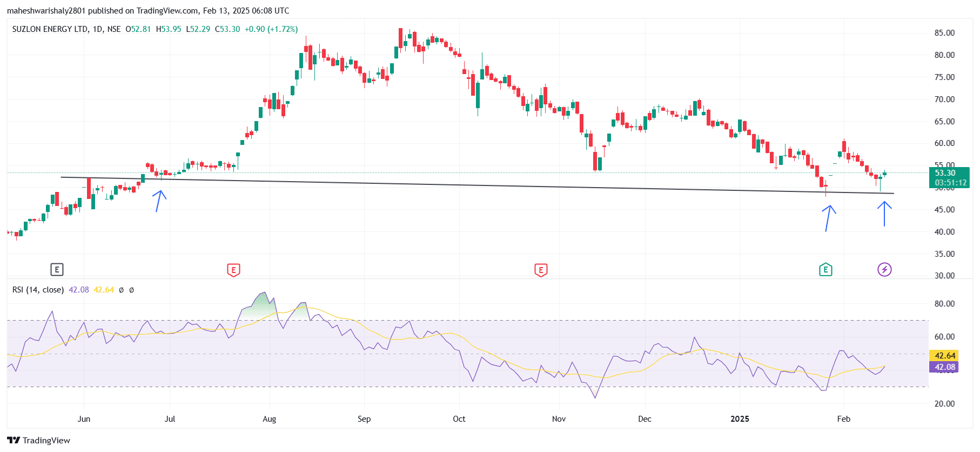
Task: Click the yellow RSI legend value 42.64
Action: [x=104, y=290]
